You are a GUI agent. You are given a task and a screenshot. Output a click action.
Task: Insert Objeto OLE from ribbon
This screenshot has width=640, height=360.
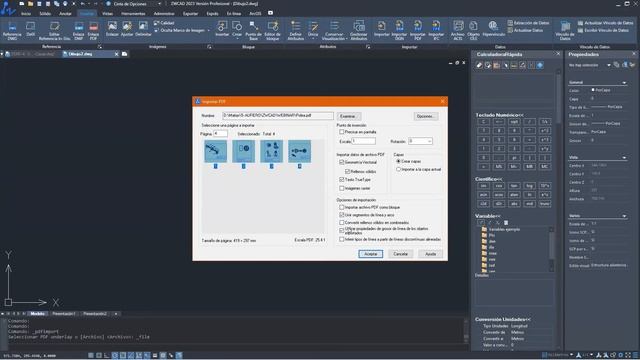coord(473,31)
